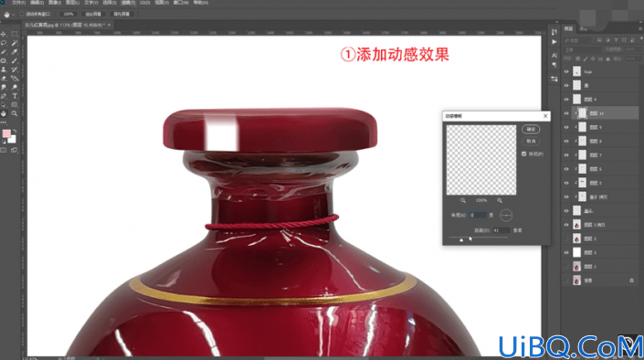Hide layer 7 using eye icon
The width and height of the screenshot is (644, 360).
[x=566, y=155]
